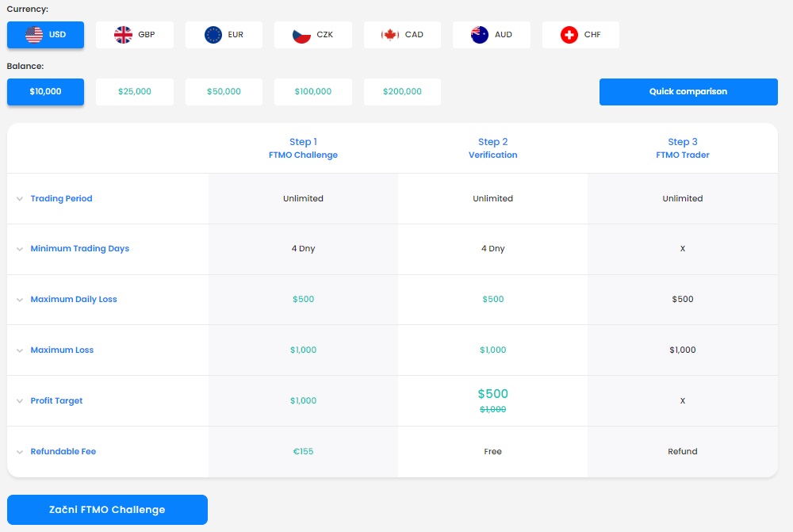Select CAD currency option
793x532 pixels.
(403, 34)
